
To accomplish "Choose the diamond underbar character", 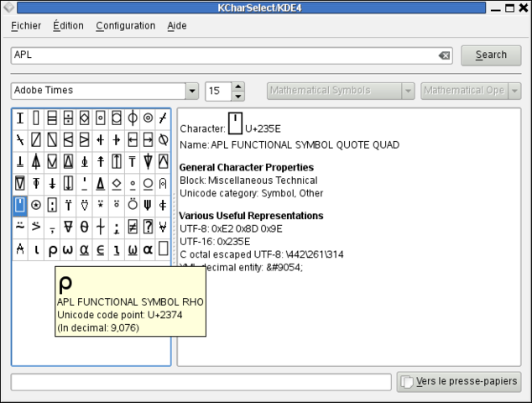I will (x=117, y=184).
